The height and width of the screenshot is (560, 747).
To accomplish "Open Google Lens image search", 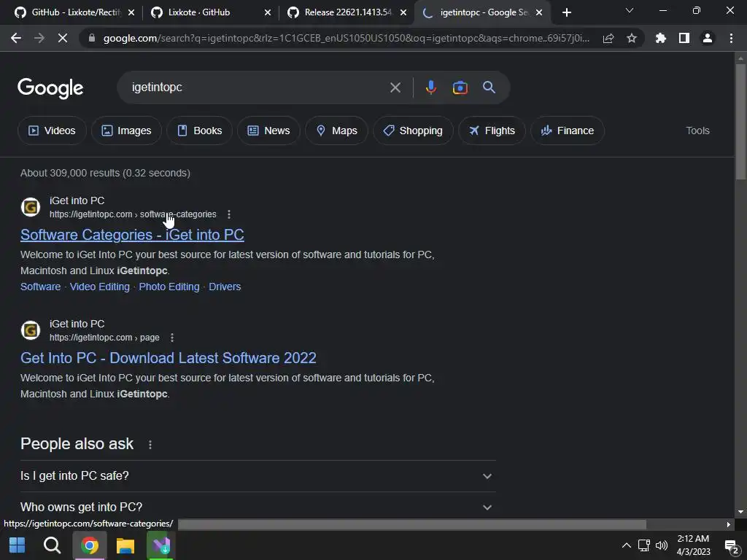I will click(460, 87).
